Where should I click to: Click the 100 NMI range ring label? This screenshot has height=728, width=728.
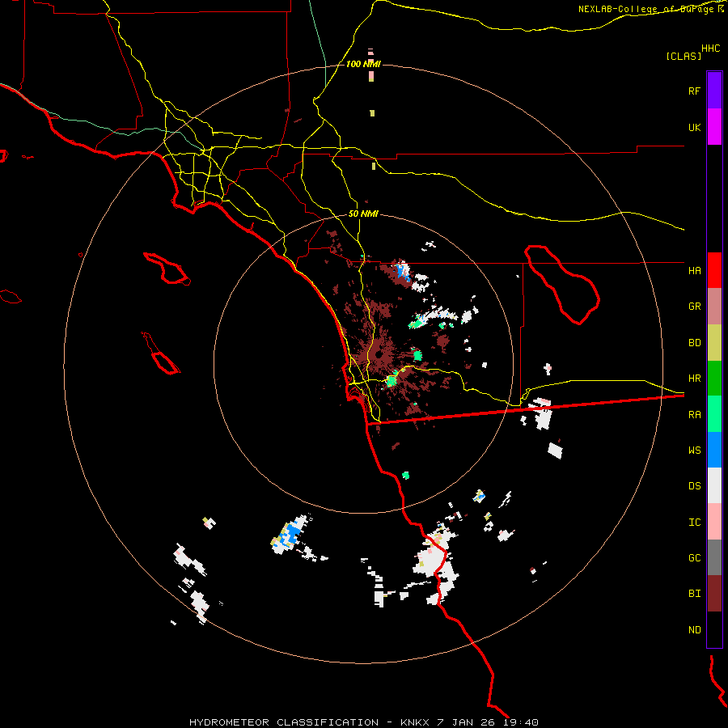[x=363, y=64]
